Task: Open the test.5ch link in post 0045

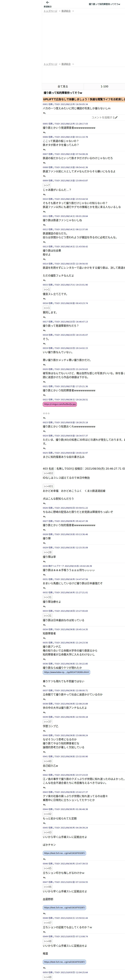Action: 64,853
